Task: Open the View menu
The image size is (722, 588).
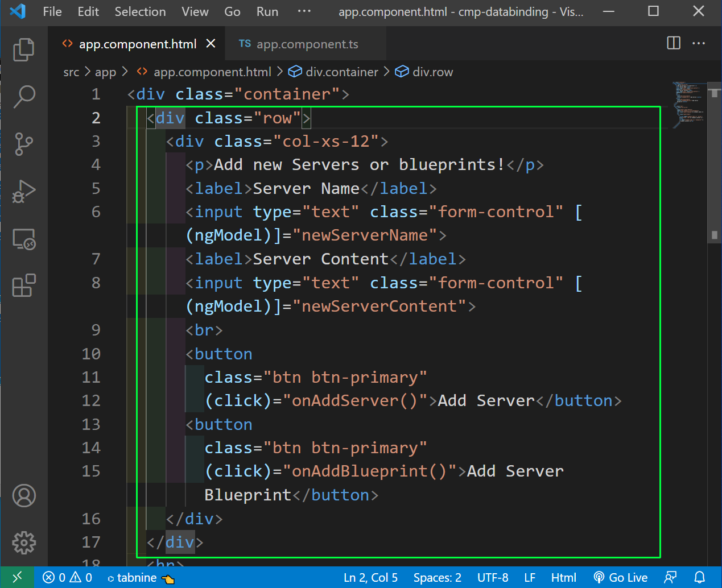Action: (x=195, y=11)
